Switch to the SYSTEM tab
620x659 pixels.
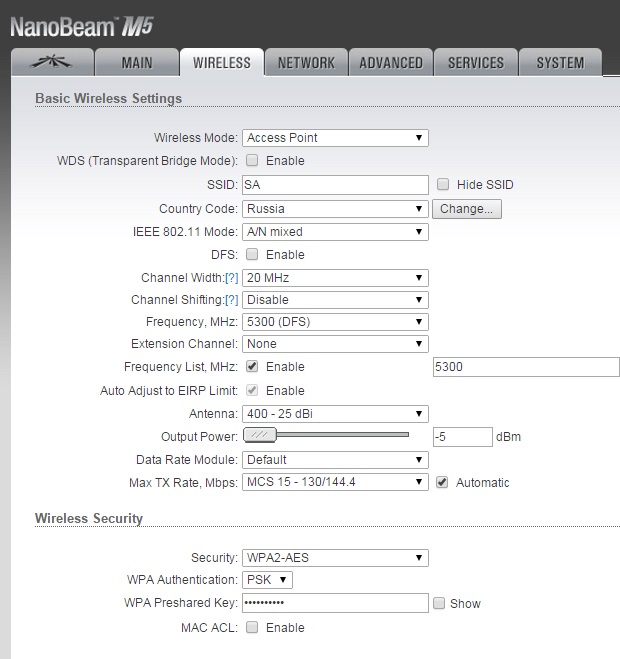(560, 62)
